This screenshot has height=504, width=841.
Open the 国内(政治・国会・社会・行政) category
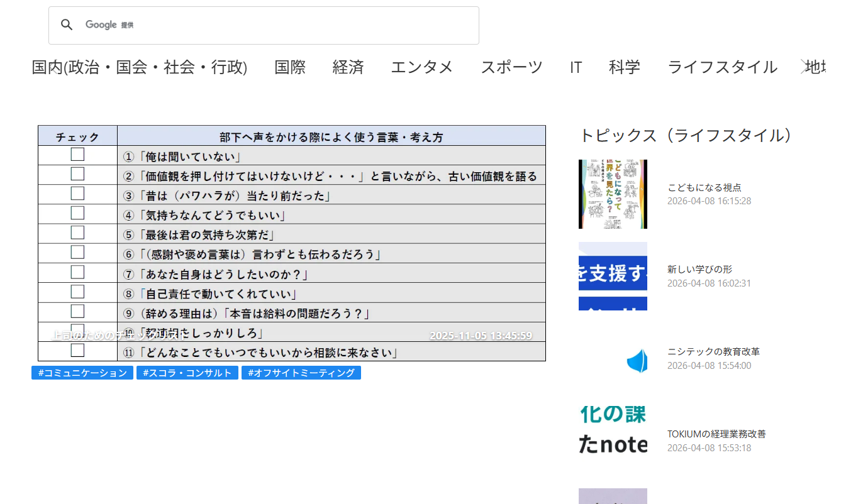[x=140, y=67]
